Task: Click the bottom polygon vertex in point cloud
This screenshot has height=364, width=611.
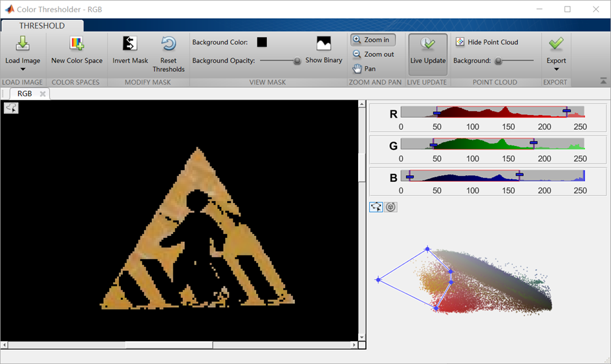Action: tap(436, 308)
